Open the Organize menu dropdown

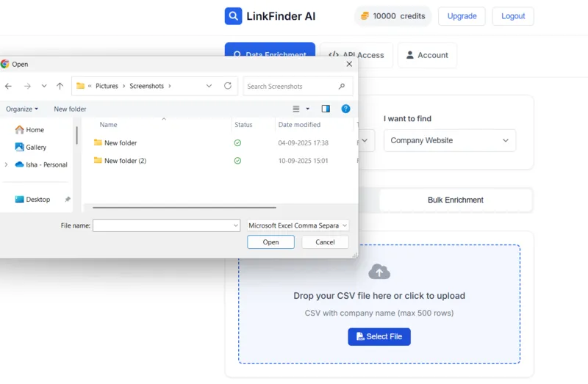(x=22, y=109)
